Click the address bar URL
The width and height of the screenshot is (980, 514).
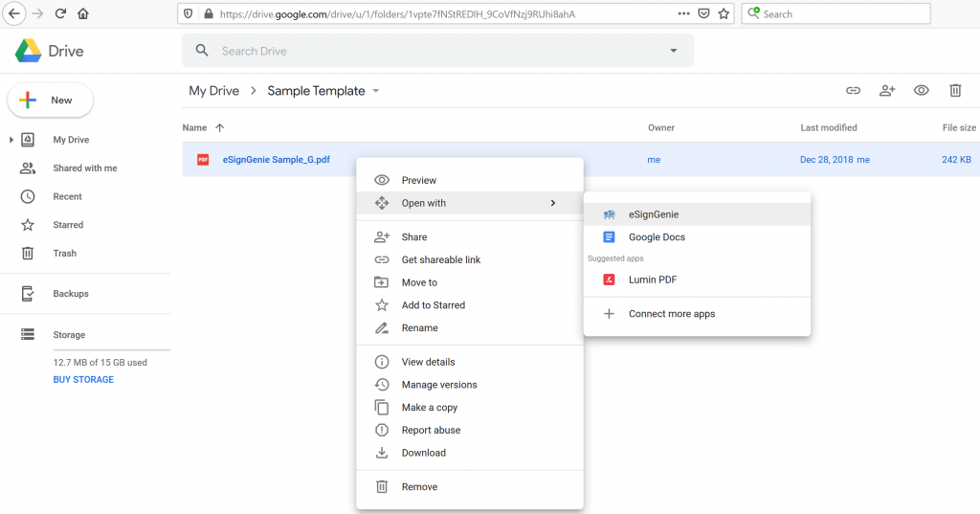click(397, 13)
